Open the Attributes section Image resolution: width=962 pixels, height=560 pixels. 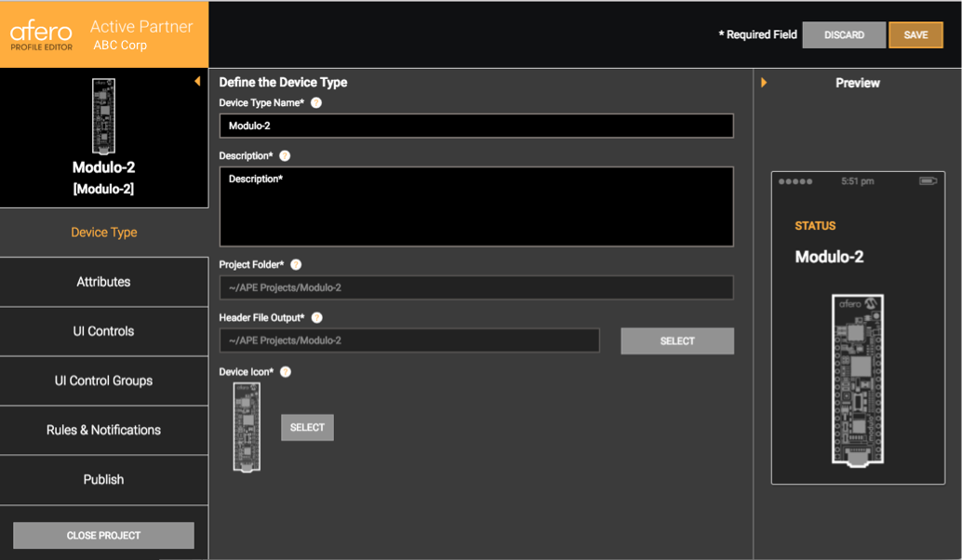103,282
